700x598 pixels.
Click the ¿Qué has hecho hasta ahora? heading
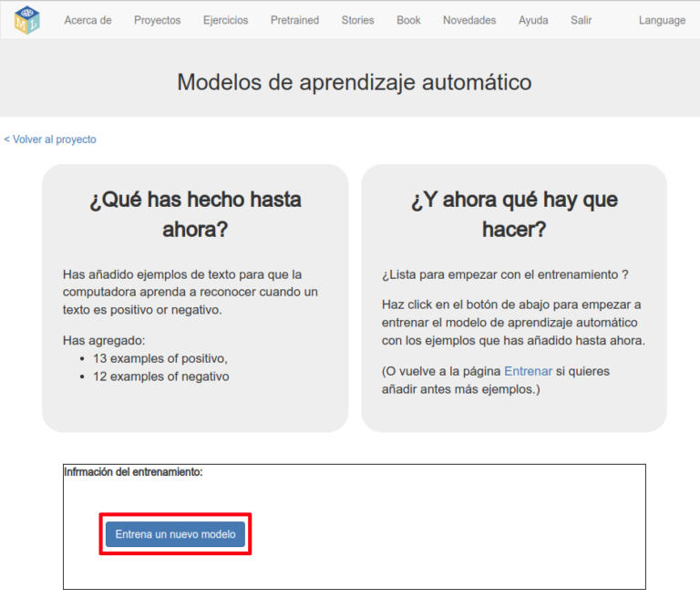pyautogui.click(x=195, y=214)
